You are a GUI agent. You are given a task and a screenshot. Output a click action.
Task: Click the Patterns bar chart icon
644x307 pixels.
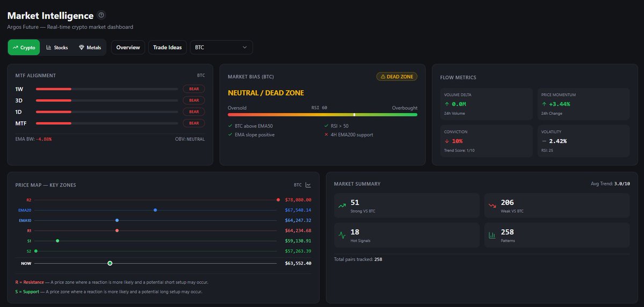point(492,235)
